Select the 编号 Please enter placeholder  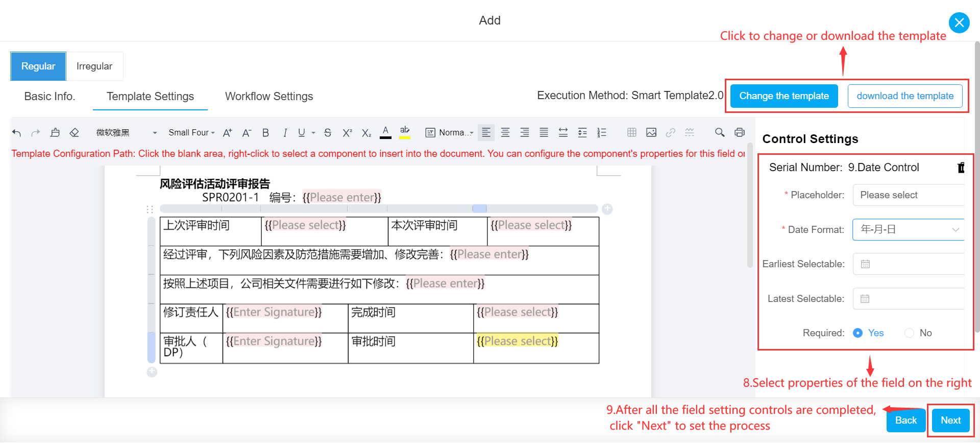[x=341, y=198]
